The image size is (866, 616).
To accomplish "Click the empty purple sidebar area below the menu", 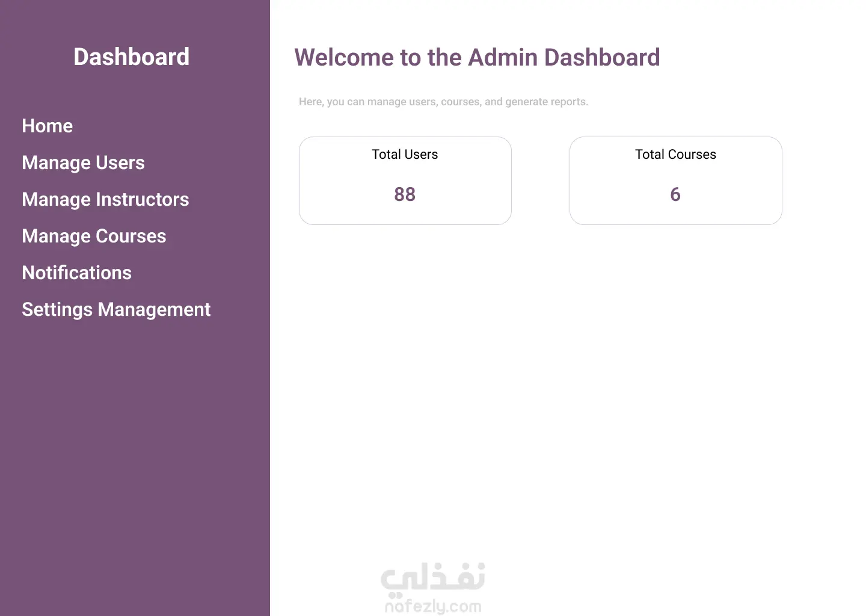I will coord(135,457).
